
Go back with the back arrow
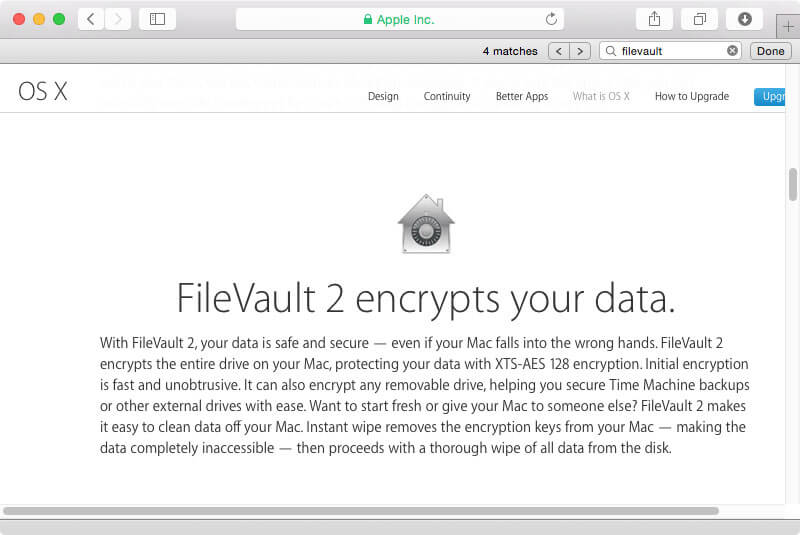91,19
